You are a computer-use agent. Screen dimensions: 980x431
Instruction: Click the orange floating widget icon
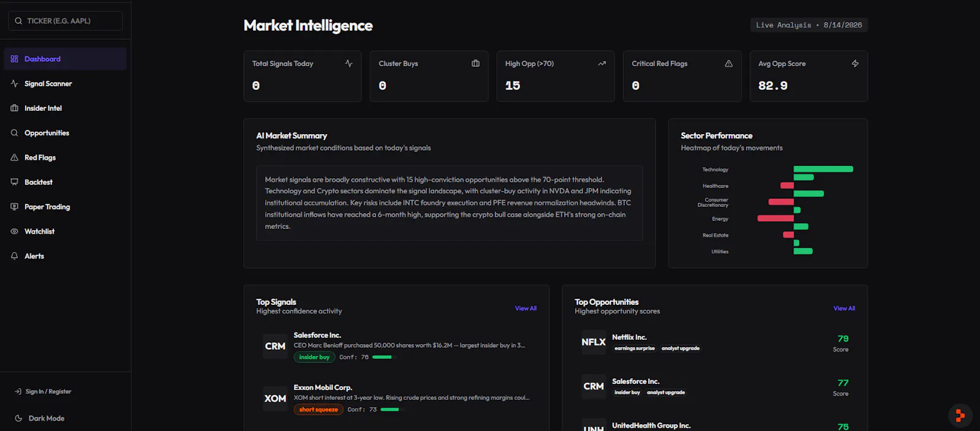(960, 415)
